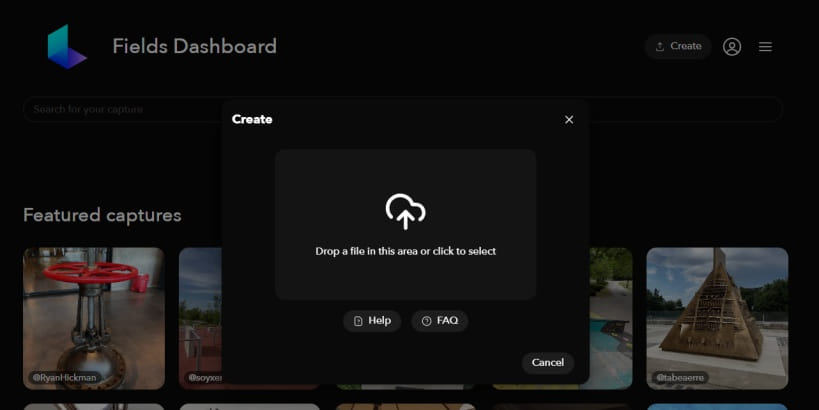Image resolution: width=819 pixels, height=410 pixels.
Task: Open the Help button
Action: tap(372, 321)
